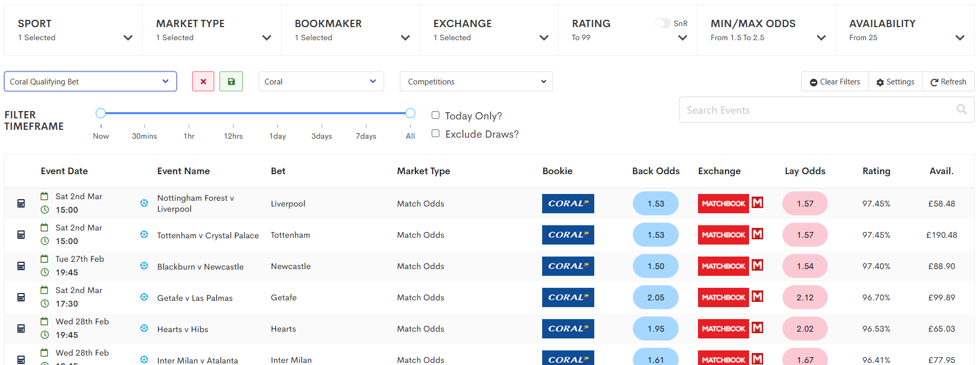Image resolution: width=980 pixels, height=365 pixels.
Task: Click Coral logo in Tottenham row
Action: pyautogui.click(x=568, y=235)
